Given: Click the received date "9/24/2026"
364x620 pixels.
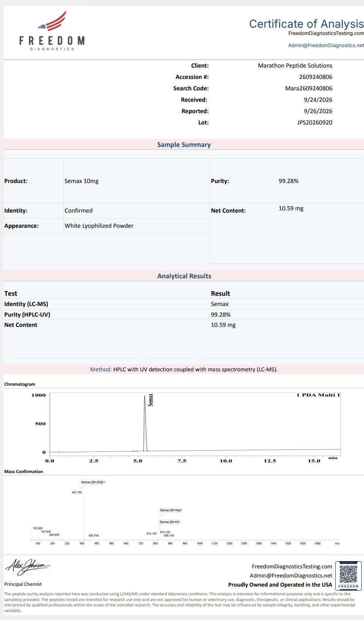Looking at the screenshot, I should [x=318, y=100].
